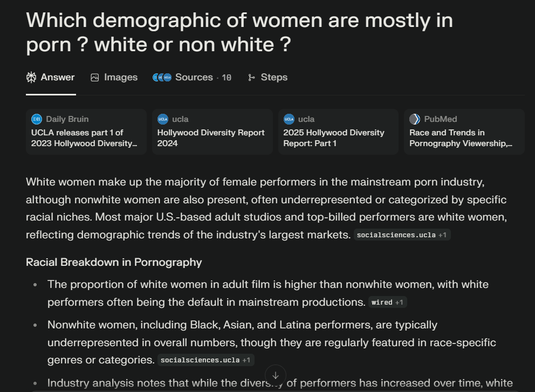Click the Images picture icon

pos(94,78)
